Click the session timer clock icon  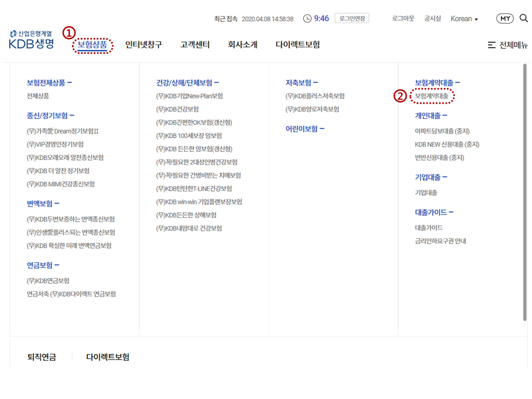pyautogui.click(x=307, y=18)
